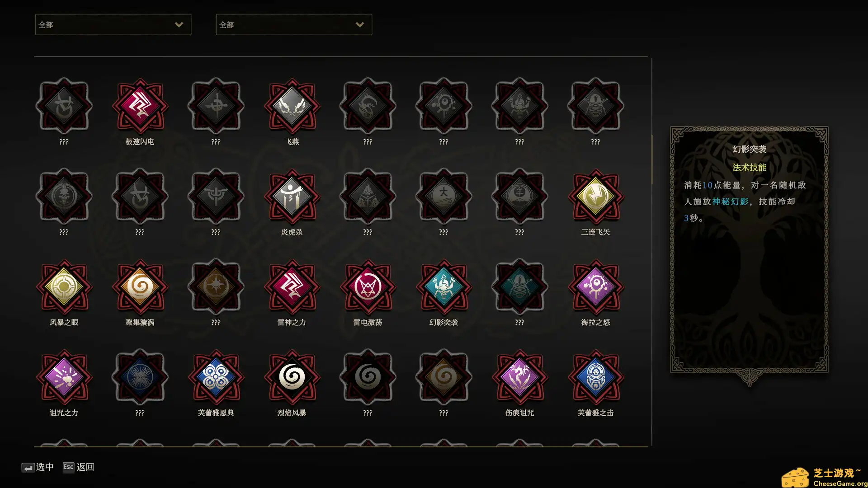Select the 烈焰风暴 swirl icon
This screenshot has height=488, width=868.
coord(292,377)
